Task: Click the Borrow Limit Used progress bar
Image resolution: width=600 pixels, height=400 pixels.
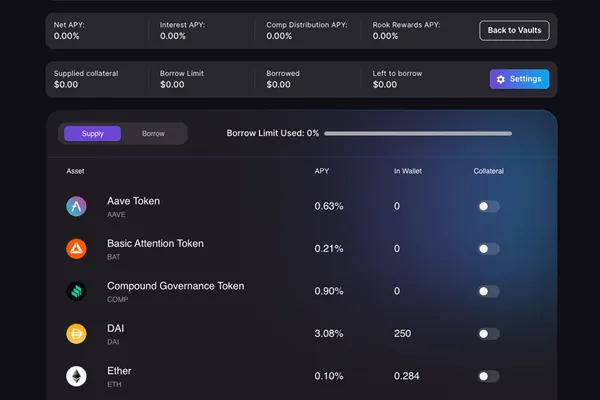Action: click(x=418, y=134)
